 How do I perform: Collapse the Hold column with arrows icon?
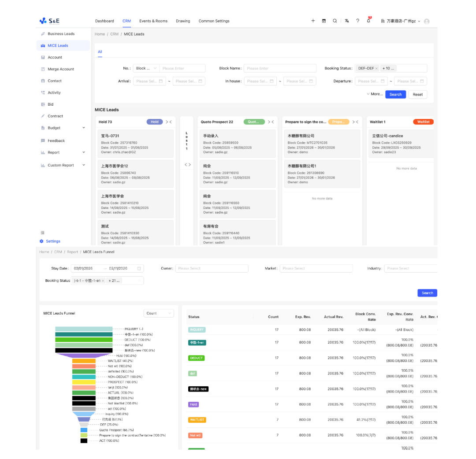pyautogui.click(x=169, y=122)
